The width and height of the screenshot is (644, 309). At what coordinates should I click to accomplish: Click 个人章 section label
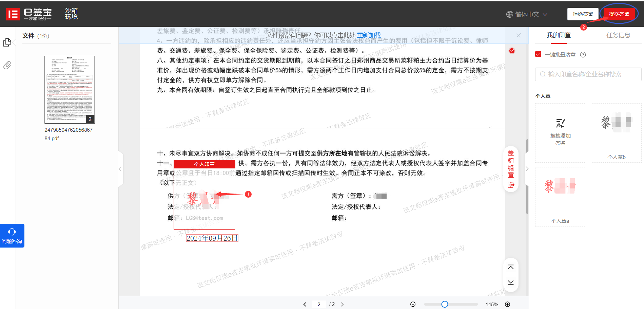point(543,96)
